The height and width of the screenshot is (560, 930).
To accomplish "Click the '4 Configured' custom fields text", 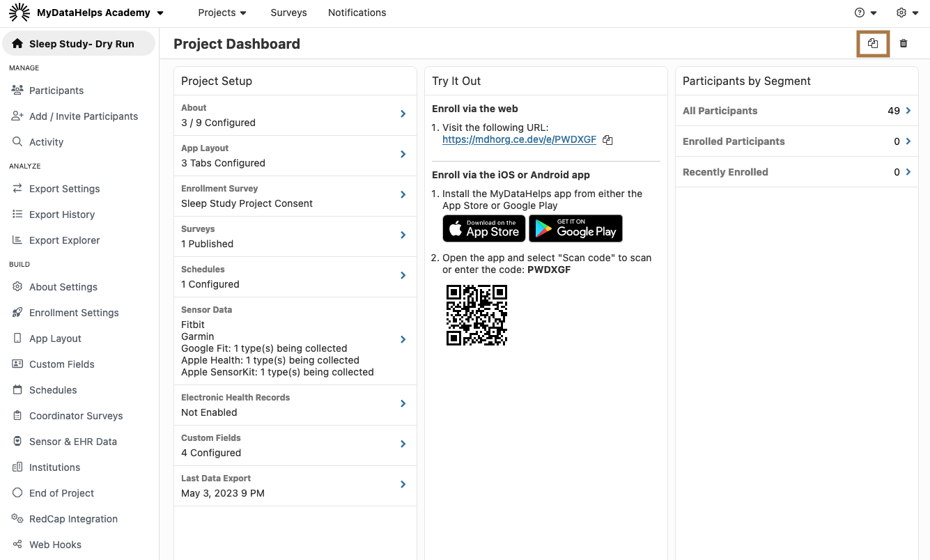I will pos(211,453).
